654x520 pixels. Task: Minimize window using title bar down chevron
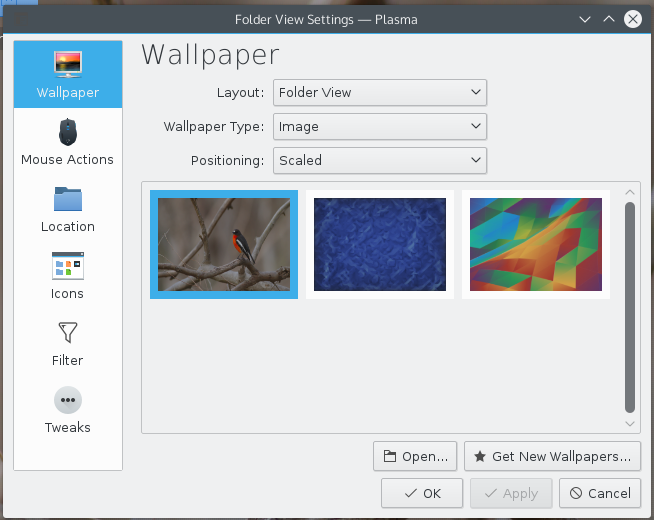click(x=585, y=19)
